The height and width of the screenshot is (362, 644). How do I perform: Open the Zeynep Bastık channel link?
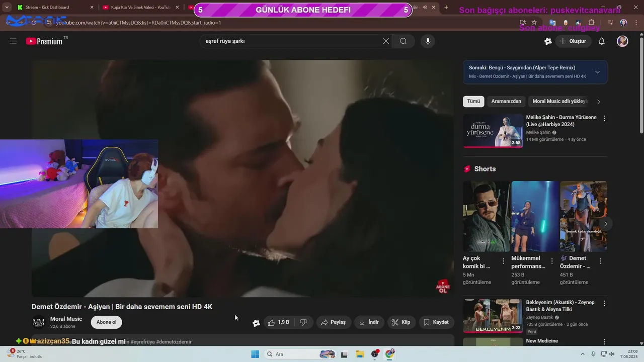click(539, 318)
